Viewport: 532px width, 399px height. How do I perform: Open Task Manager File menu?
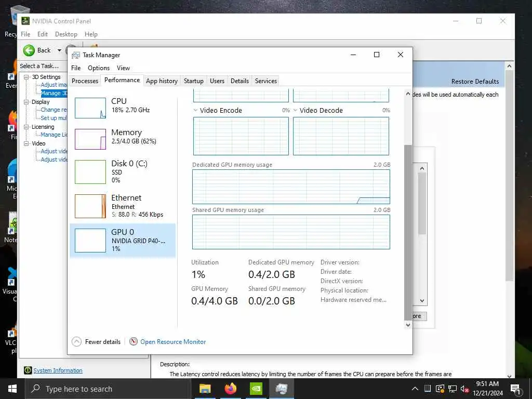(76, 68)
